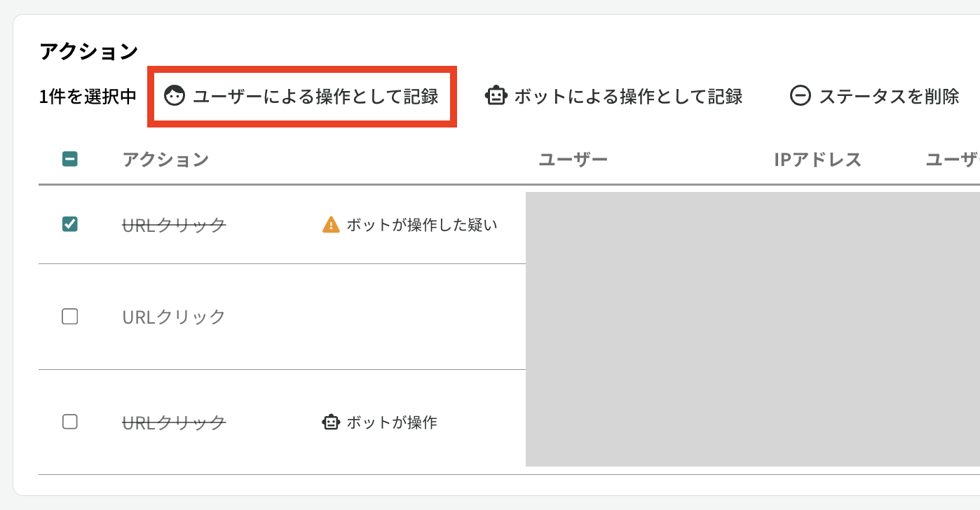
Task: Check the second URLクリック row checkbox
Action: click(x=70, y=317)
